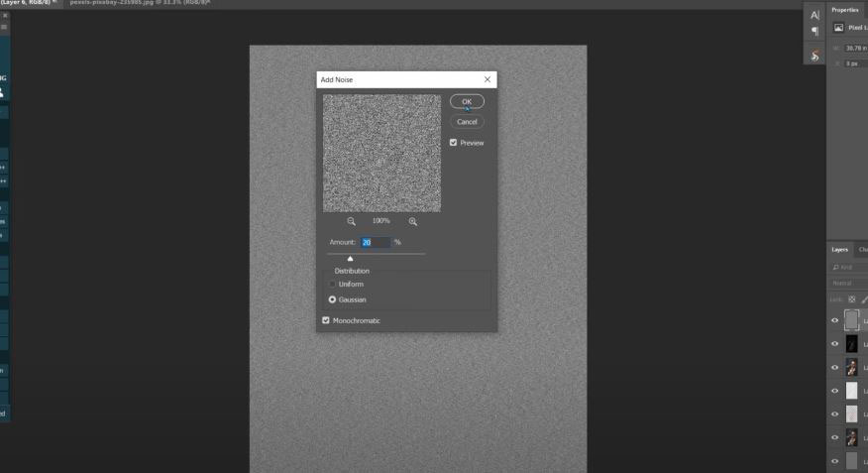Click the Pixel Layer icon in Properties
Screen dimensions: 868x473
838,27
